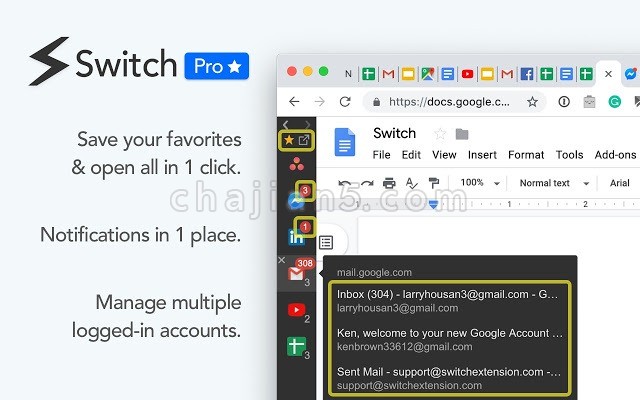Select the Gmail tab left of Facebook tab
Image resolution: width=640 pixels, height=400 pixels.
click(507, 74)
